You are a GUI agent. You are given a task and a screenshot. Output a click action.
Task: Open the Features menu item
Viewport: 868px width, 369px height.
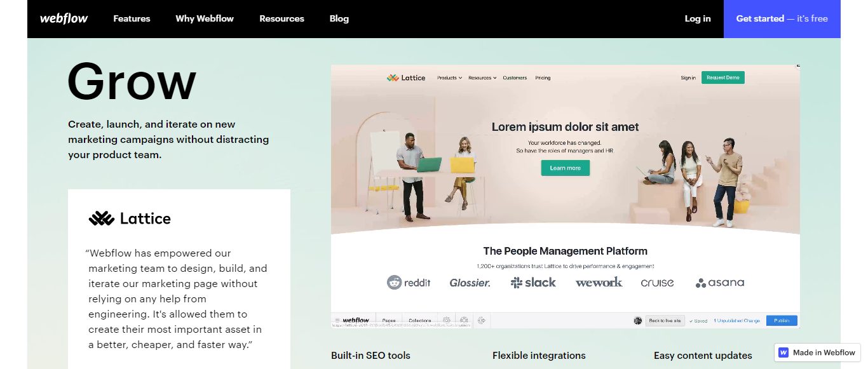132,18
